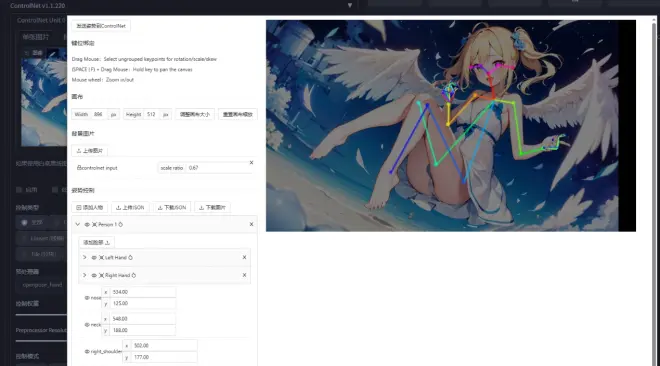The image size is (660, 366).
Task: Select background 单张图片 single image tab
Action: click(x=36, y=37)
